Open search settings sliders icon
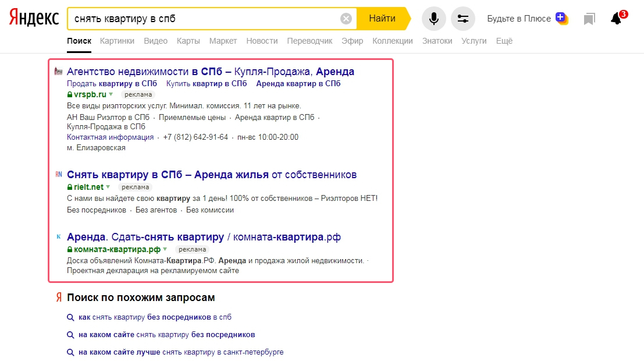This screenshot has height=361, width=644. 463,19
